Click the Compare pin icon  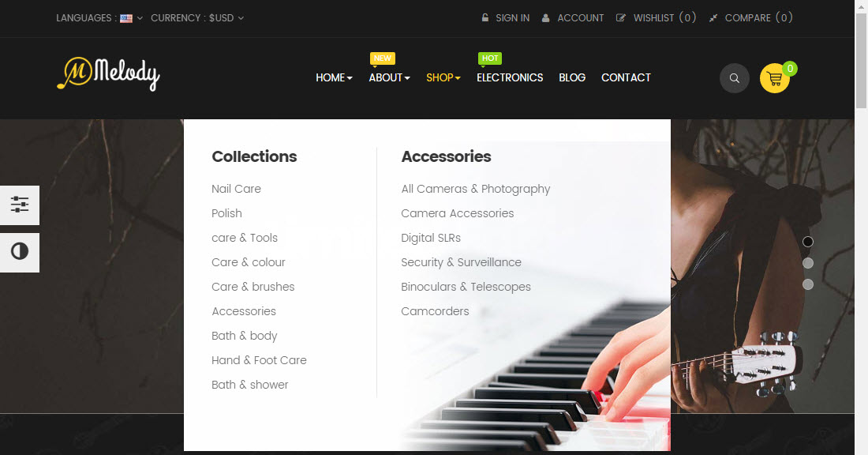click(x=713, y=17)
